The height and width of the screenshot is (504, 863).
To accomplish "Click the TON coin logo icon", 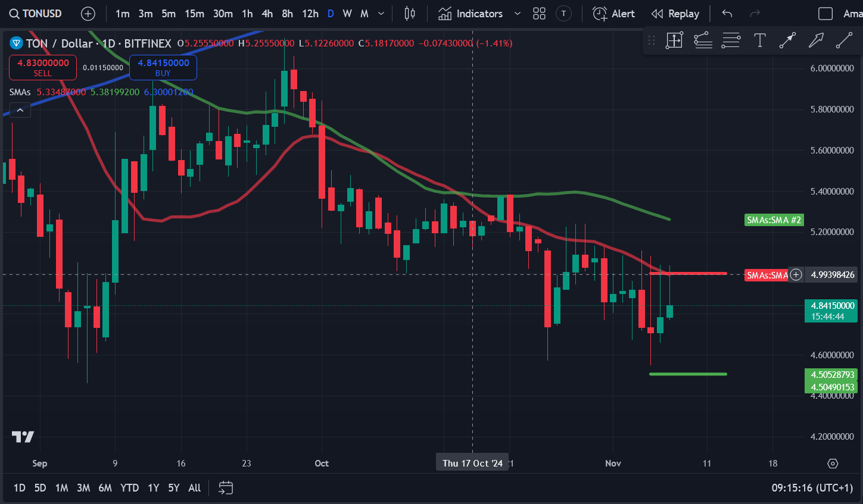I will pos(16,43).
